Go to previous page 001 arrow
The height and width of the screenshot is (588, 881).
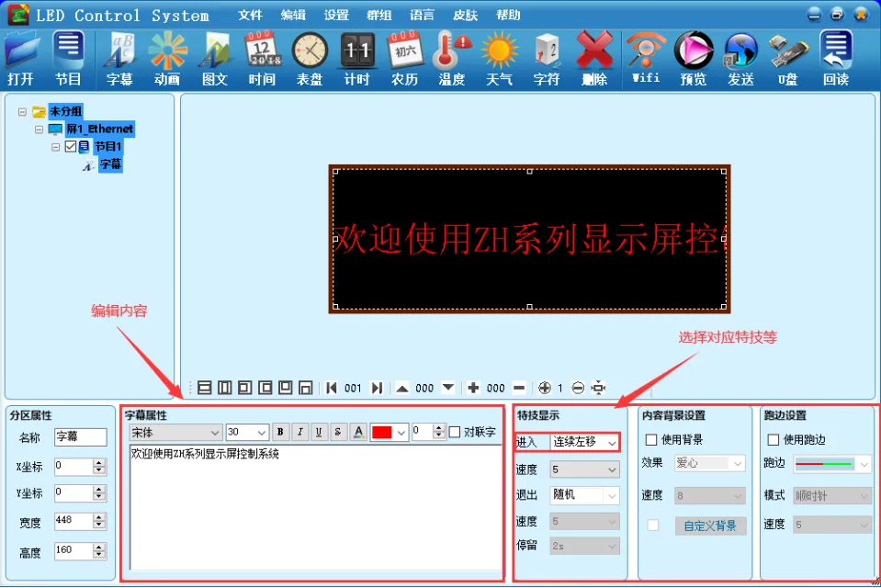pos(332,388)
